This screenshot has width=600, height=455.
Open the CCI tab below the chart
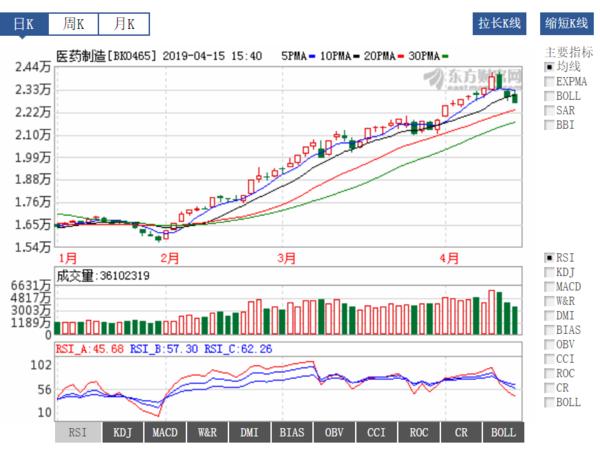click(377, 432)
